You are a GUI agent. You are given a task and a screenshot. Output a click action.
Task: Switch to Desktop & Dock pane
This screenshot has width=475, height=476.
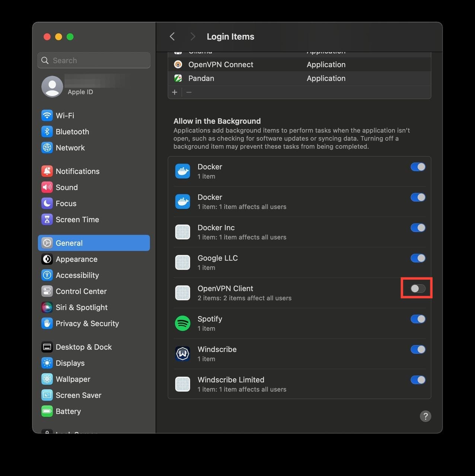pyautogui.click(x=94, y=347)
